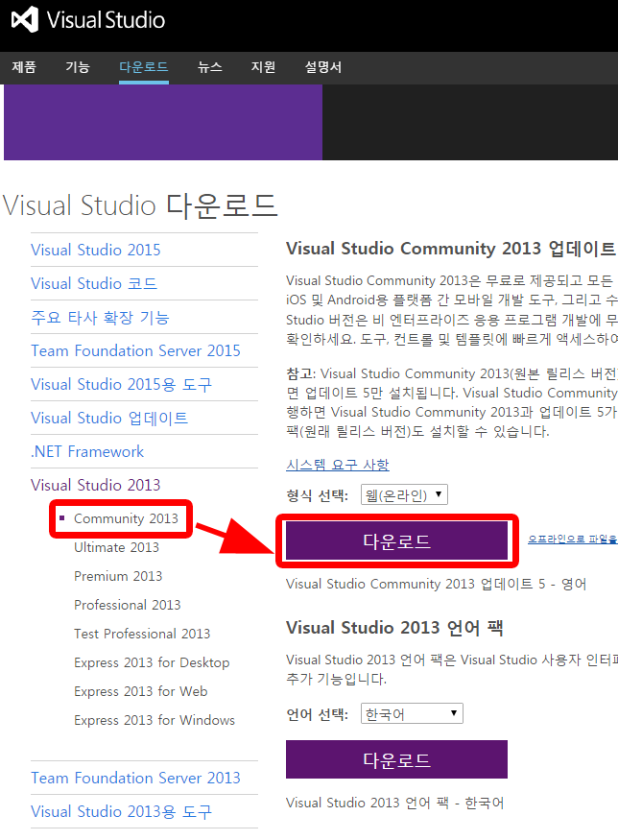Open the 뉴스 menu item
618x840 pixels.
click(210, 67)
